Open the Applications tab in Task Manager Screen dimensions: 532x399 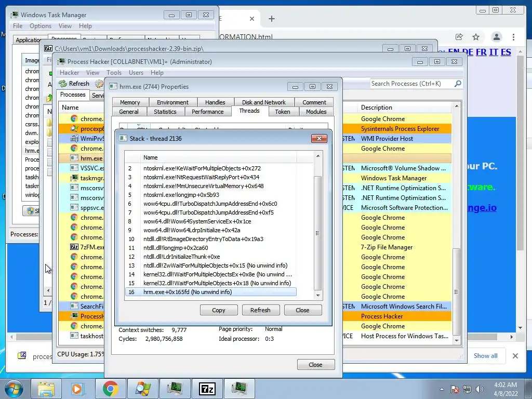[29, 40]
